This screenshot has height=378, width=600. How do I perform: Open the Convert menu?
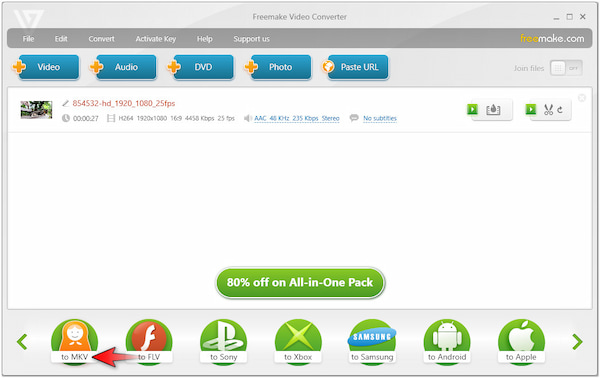click(101, 39)
